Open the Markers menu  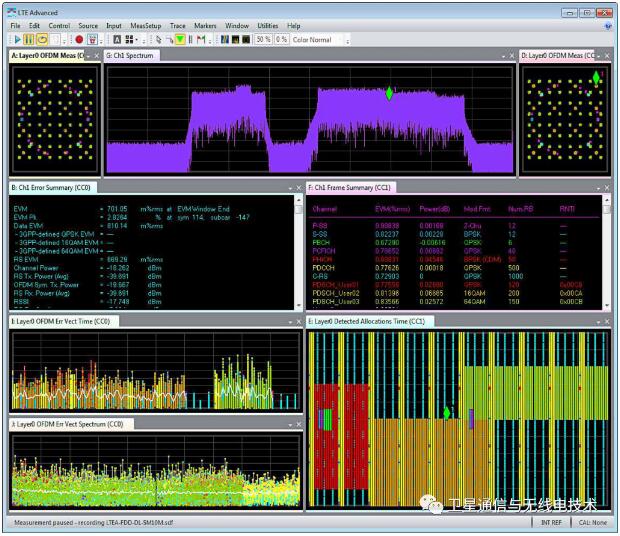pos(206,24)
